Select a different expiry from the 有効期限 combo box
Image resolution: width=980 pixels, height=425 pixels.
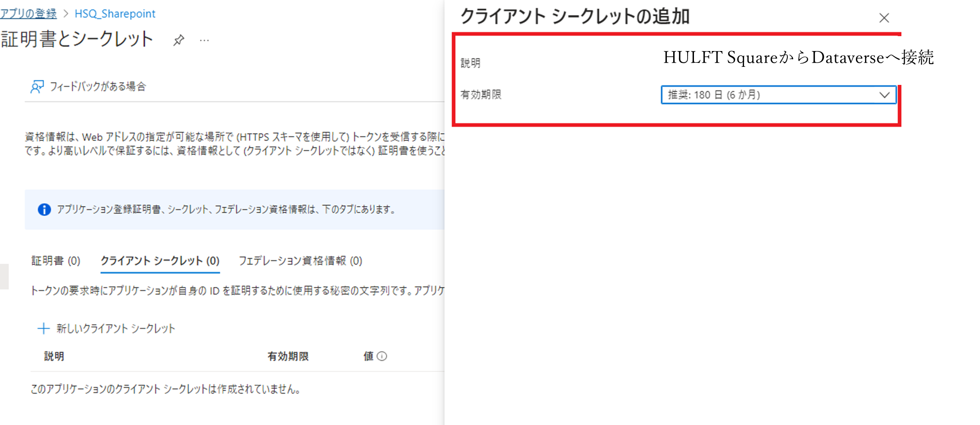(x=779, y=95)
